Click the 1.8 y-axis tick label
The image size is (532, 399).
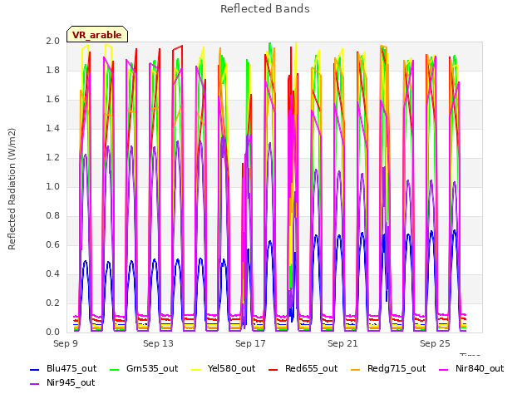point(53,70)
